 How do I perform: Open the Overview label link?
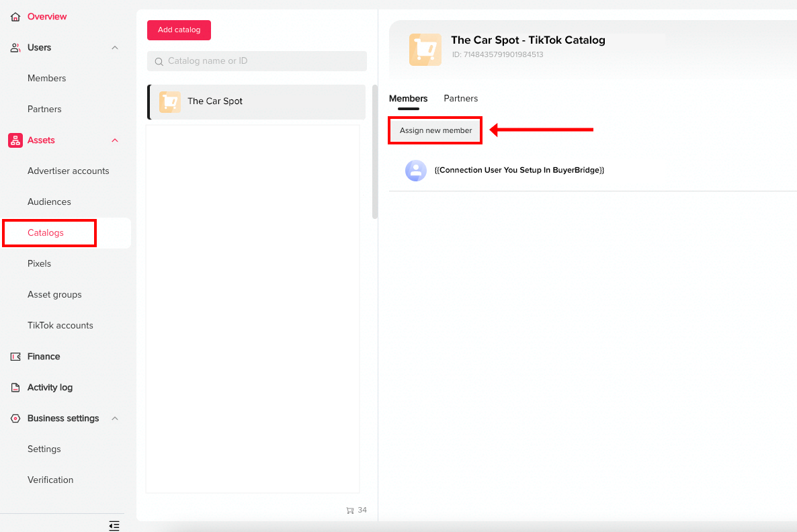(x=47, y=17)
